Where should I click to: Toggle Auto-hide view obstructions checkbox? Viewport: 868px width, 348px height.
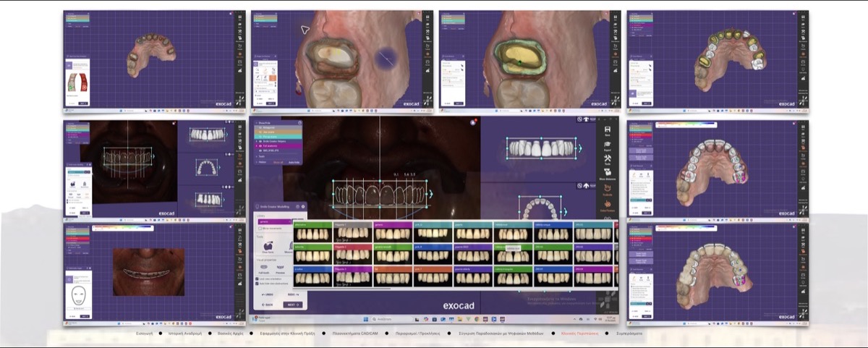click(x=257, y=283)
